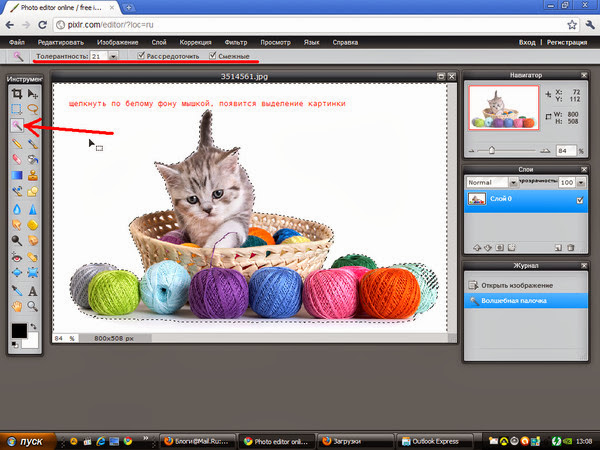
Task: Click the пуск Start button
Action: (x=28, y=441)
